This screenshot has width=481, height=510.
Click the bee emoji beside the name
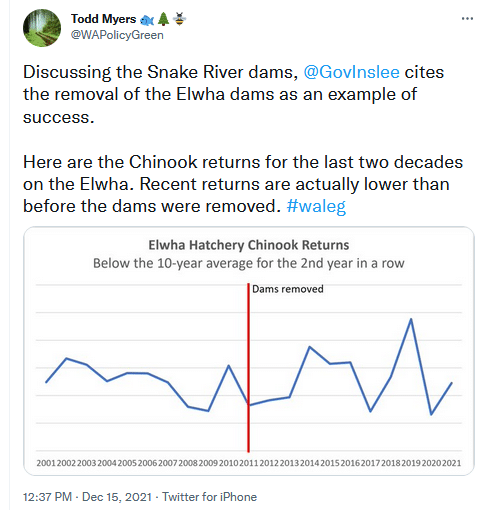[179, 19]
